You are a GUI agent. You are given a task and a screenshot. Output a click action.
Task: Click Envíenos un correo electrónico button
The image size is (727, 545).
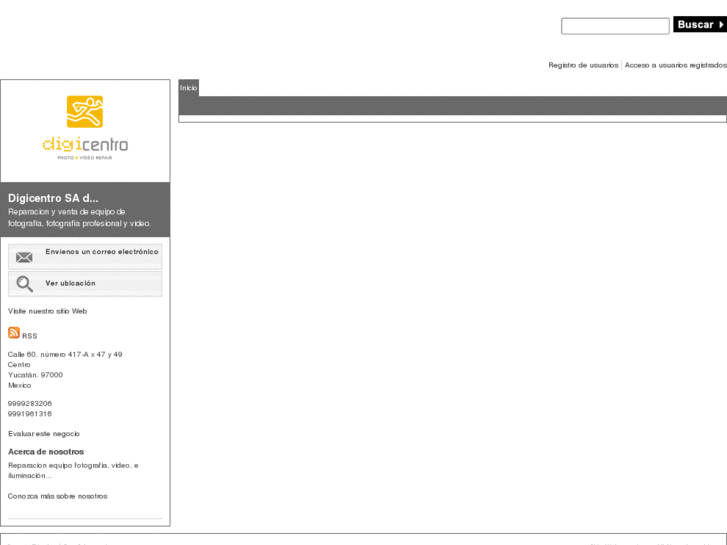[x=85, y=256]
